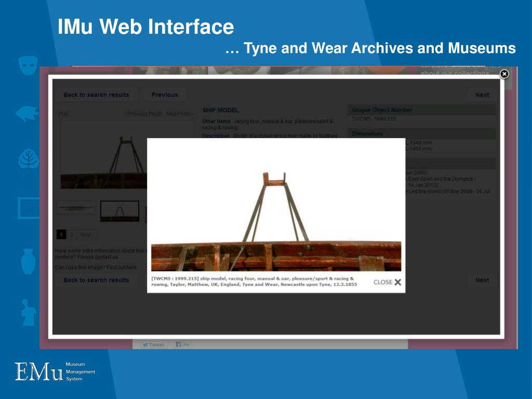Click the Facebook Like button
Image resolution: width=532 pixels, height=399 pixels.
click(x=182, y=344)
